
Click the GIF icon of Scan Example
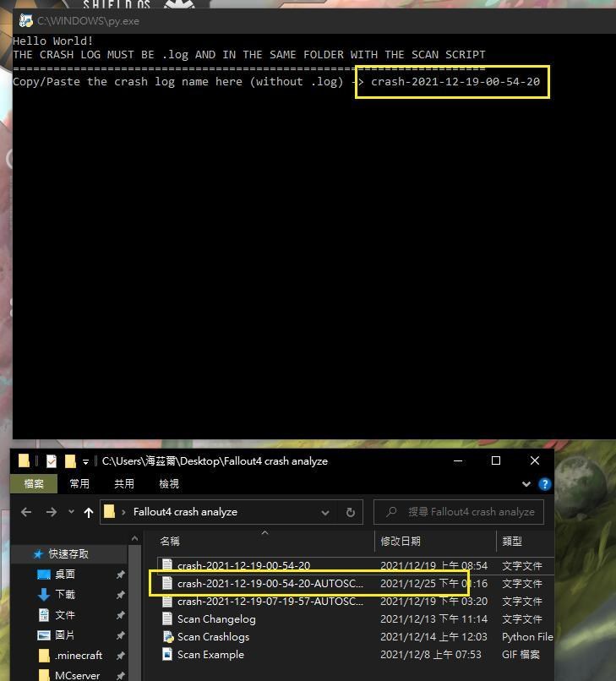(167, 654)
